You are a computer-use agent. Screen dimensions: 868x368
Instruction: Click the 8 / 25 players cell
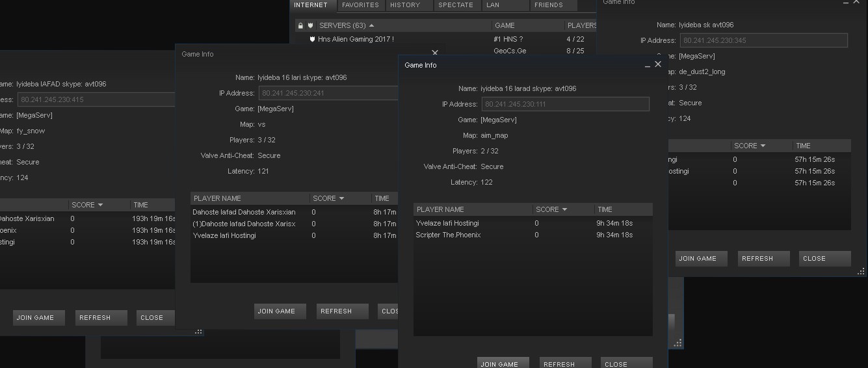coord(575,51)
